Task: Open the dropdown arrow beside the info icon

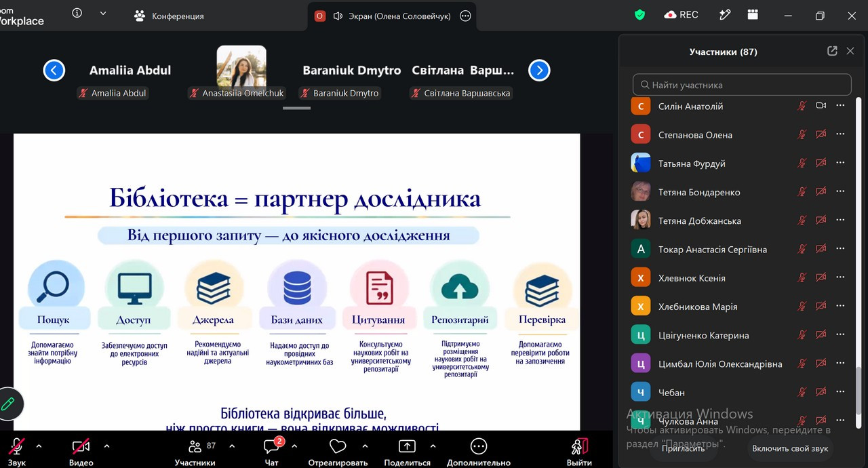Action: 103,13
